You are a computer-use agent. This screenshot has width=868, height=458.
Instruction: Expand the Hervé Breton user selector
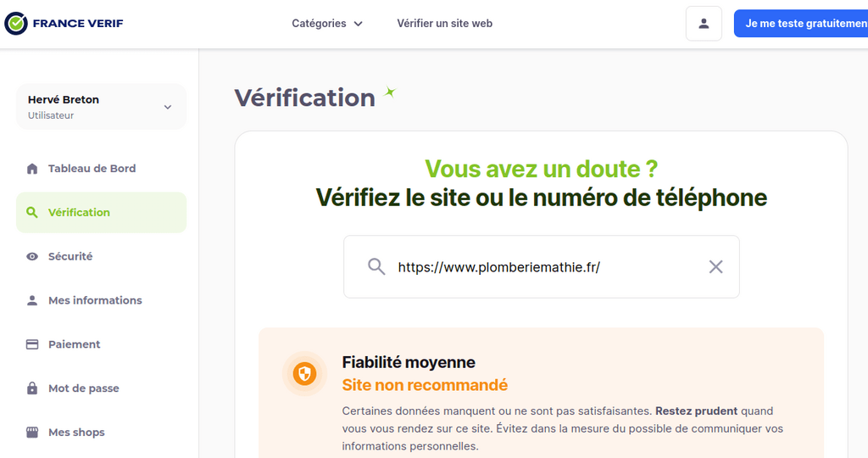(102, 107)
